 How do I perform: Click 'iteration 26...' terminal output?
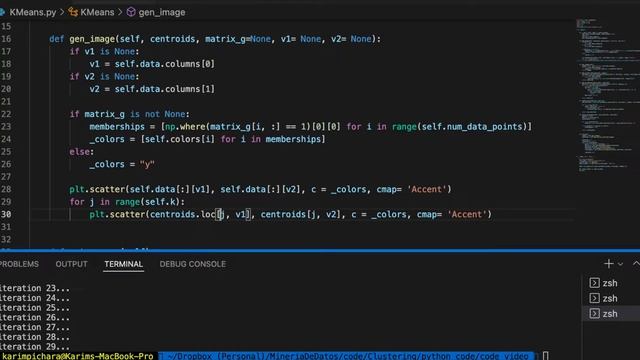coord(35,318)
